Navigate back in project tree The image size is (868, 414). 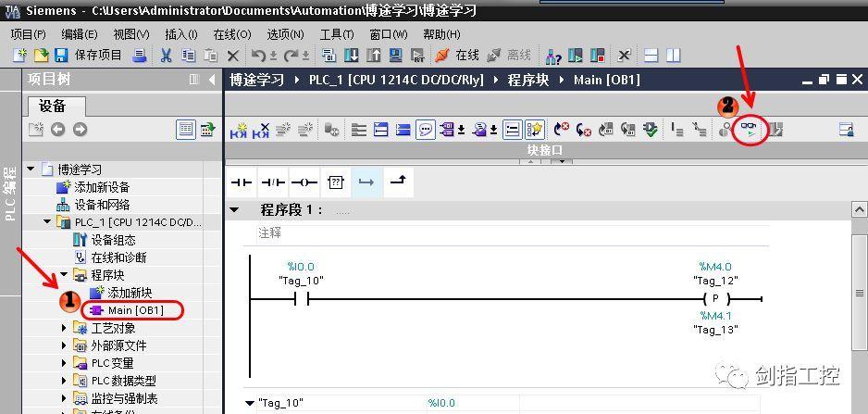(57, 130)
